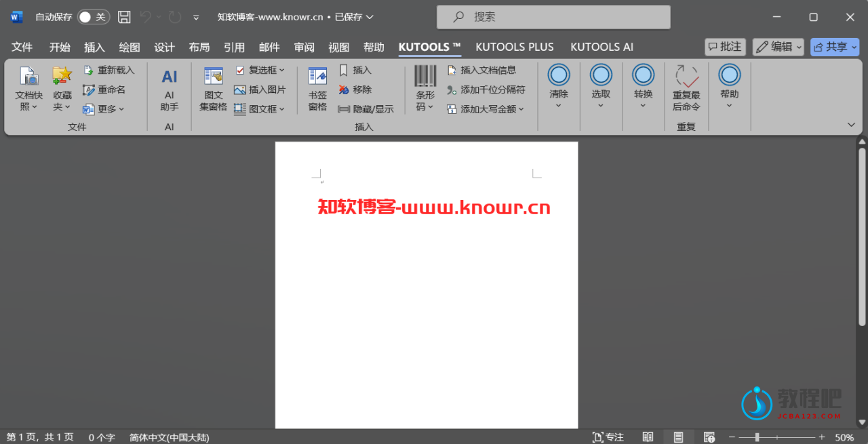The width and height of the screenshot is (868, 444).
Task: Toggle the 自动保存 autosave switch
Action: point(93,17)
